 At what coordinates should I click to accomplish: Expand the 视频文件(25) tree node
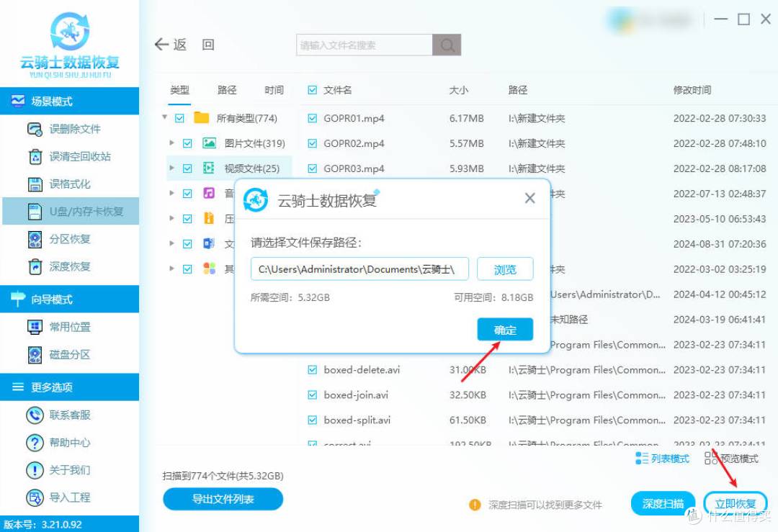coord(171,168)
